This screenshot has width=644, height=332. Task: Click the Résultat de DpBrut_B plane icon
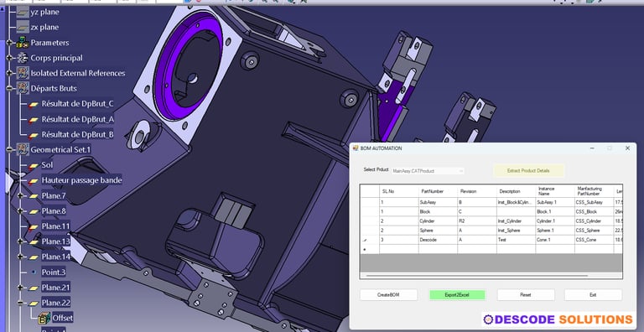(34, 135)
